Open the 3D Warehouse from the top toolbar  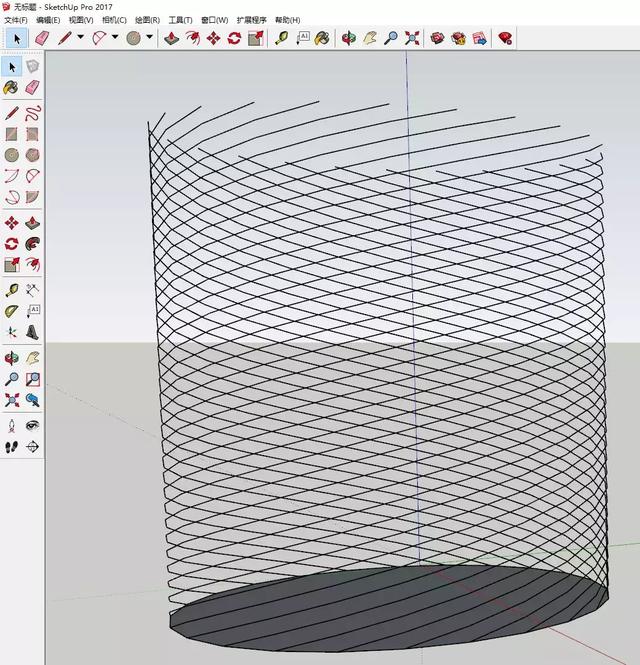click(x=437, y=39)
